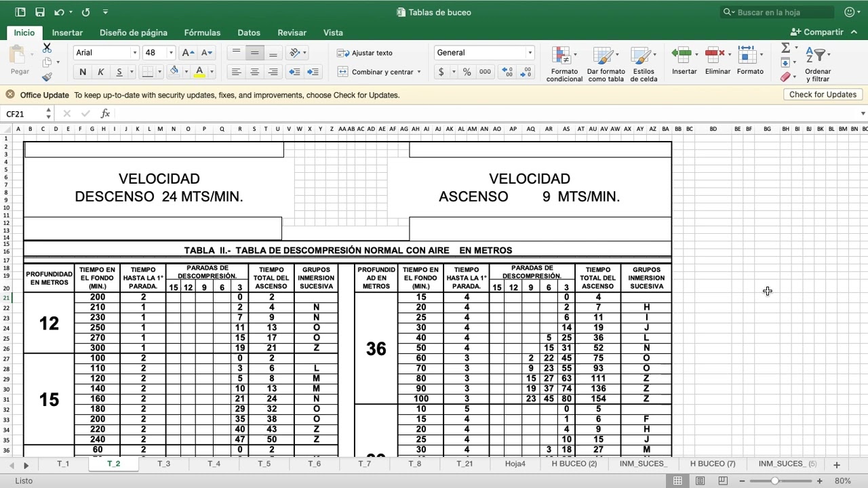The image size is (868, 488).
Task: Click Ajustar texto wrap button
Action: 365,53
